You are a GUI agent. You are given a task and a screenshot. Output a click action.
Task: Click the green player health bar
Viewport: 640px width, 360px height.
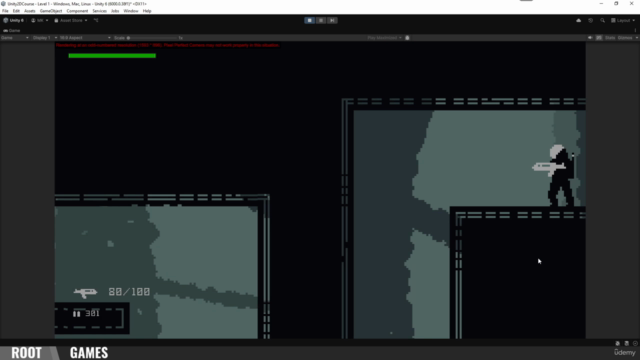pos(112,56)
